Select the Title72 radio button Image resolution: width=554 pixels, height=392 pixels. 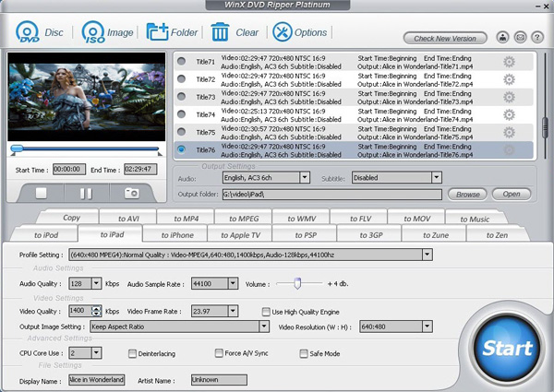coord(181,79)
